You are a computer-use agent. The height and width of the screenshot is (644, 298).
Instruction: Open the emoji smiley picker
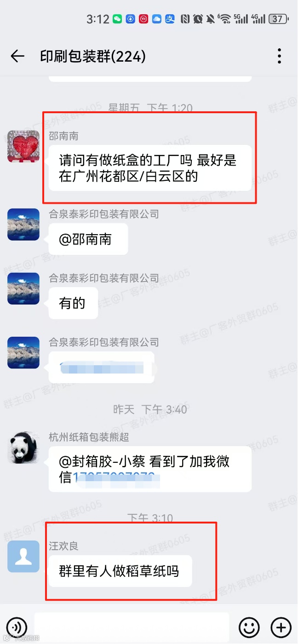pyautogui.click(x=249, y=627)
